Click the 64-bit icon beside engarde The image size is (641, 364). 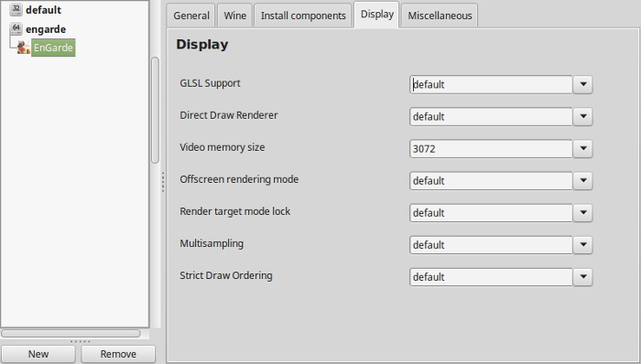point(16,28)
